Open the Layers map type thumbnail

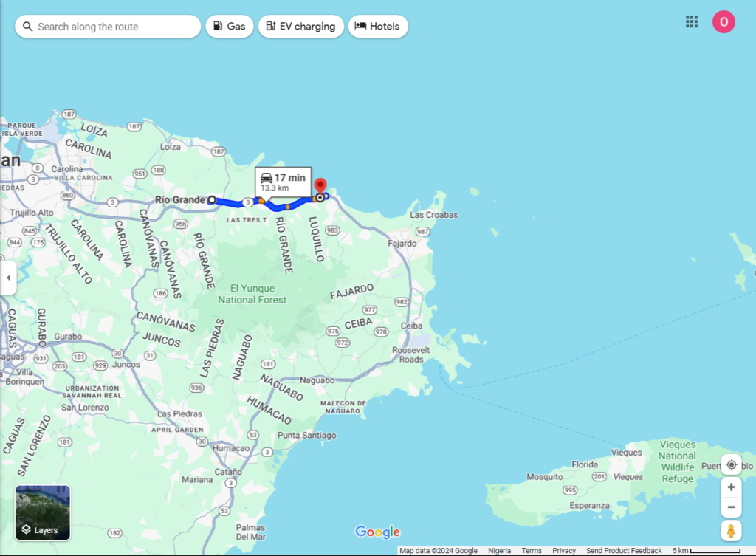[x=43, y=512]
